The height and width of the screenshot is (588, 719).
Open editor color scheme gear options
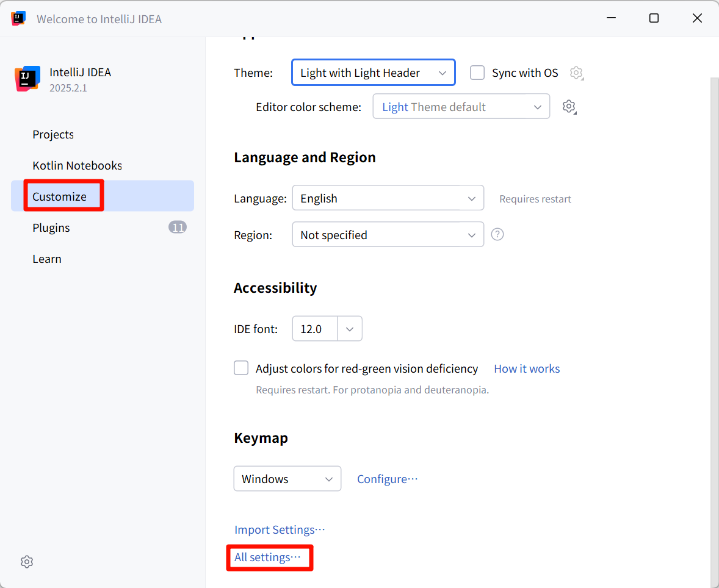pos(569,107)
